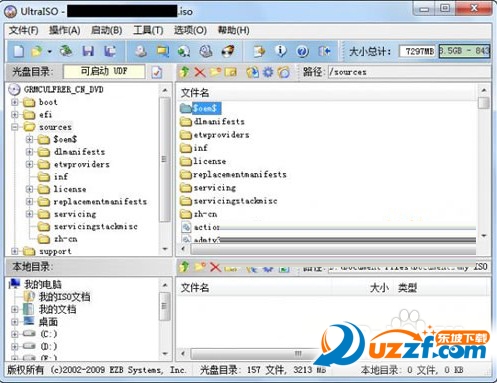Click the gear settings icon in disc toolbar
This screenshot has height=383, width=497.
coord(268,72)
